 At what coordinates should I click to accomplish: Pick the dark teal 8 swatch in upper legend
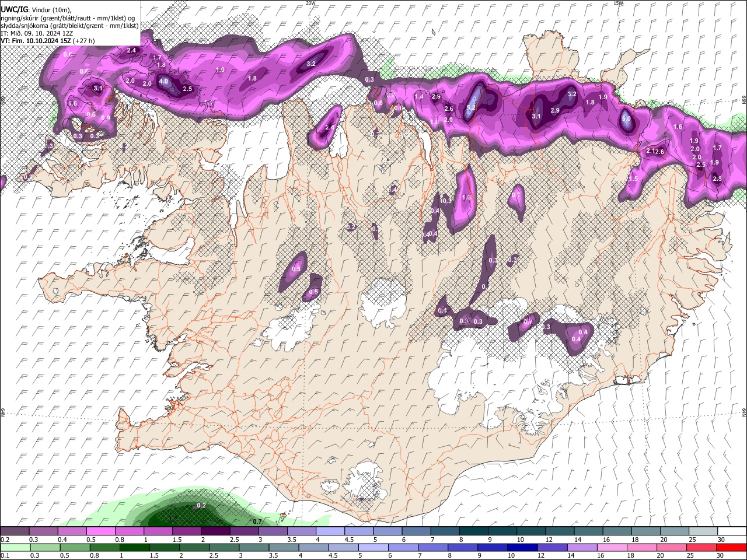tap(474, 531)
